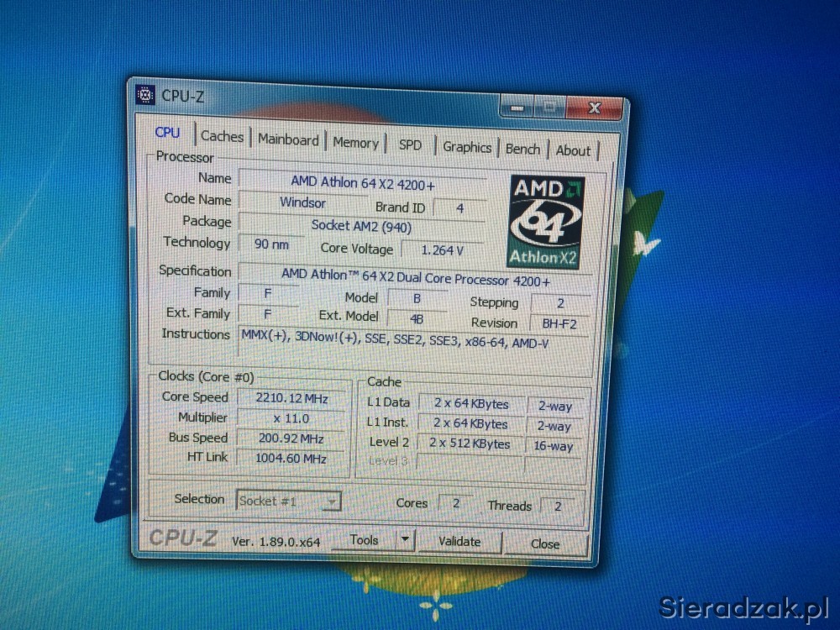
Task: Click the Model value 'B'
Action: [x=417, y=298]
